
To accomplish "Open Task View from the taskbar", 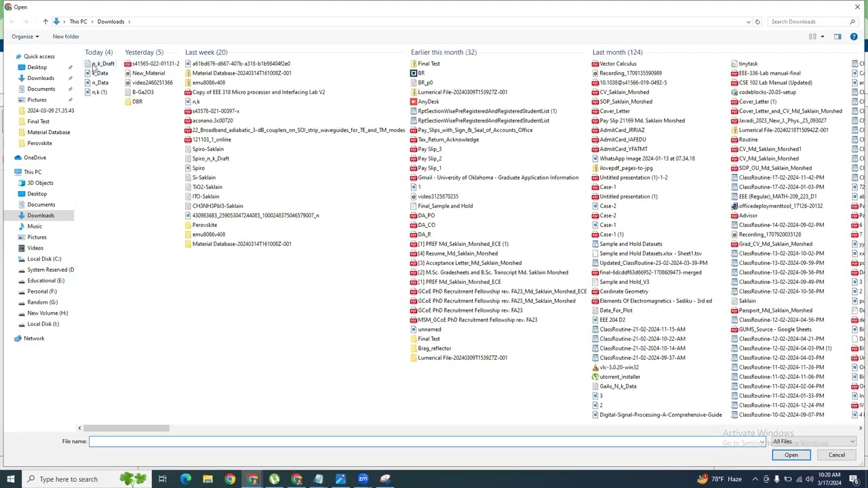I will click(163, 479).
